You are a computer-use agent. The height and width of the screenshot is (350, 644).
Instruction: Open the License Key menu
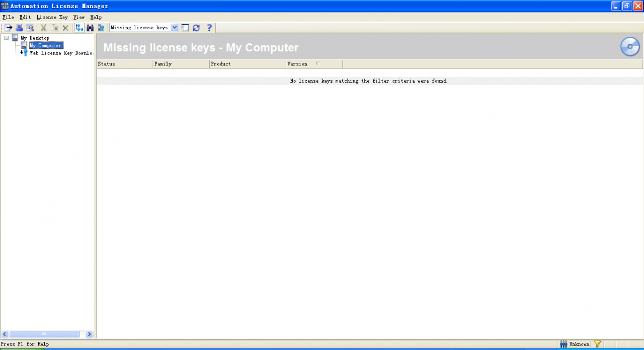tap(52, 17)
